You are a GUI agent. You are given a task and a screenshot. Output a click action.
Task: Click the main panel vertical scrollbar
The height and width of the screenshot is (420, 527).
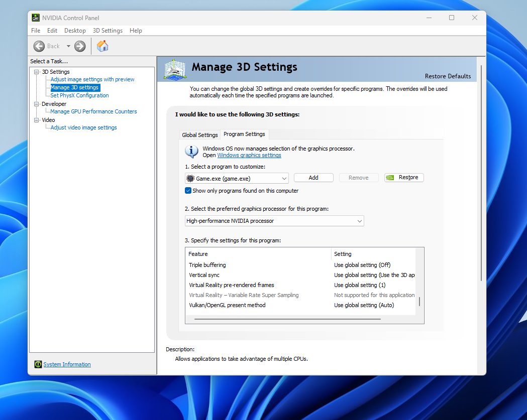pos(481,173)
